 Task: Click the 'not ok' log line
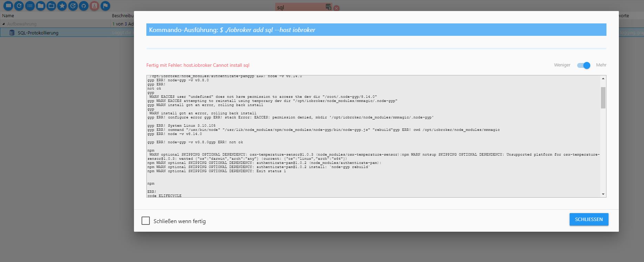coord(154,88)
